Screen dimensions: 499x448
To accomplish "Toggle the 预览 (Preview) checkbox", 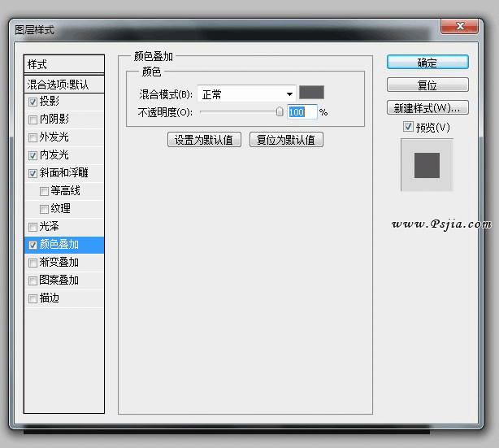I will [408, 128].
